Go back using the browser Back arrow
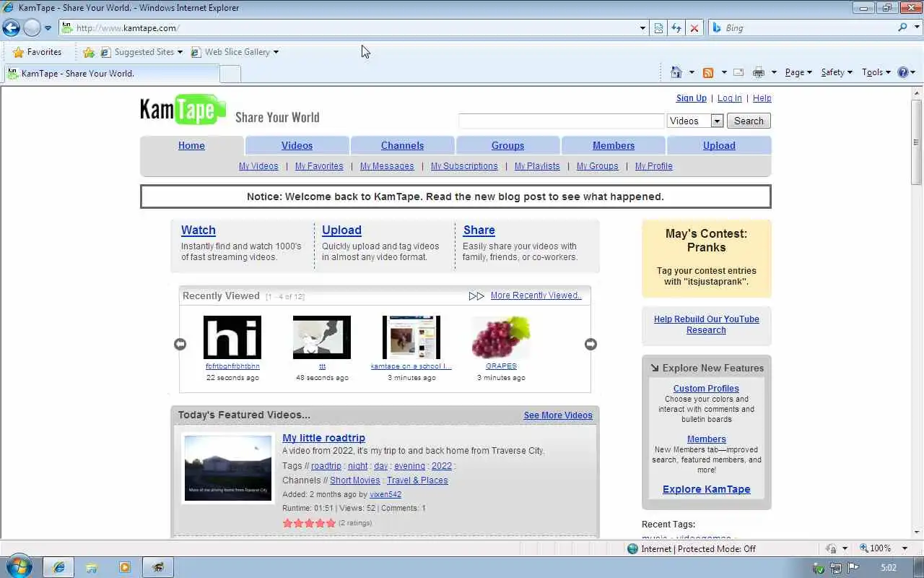 [x=12, y=28]
